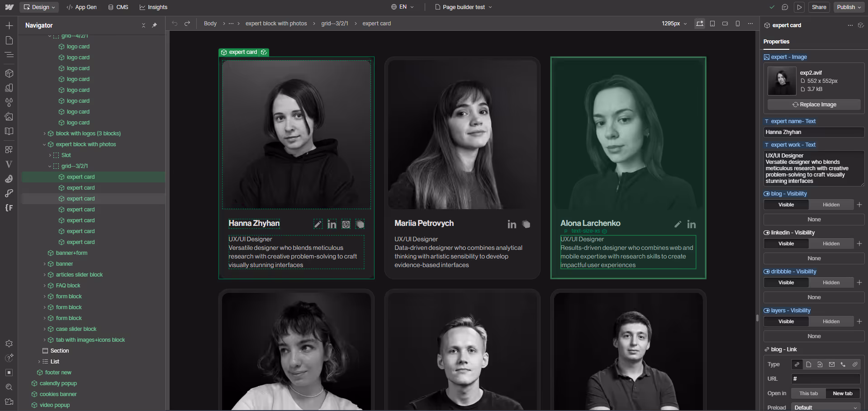Open the settings gear icon in sidebar
Image resolution: width=868 pixels, height=411 pixels.
click(x=9, y=344)
